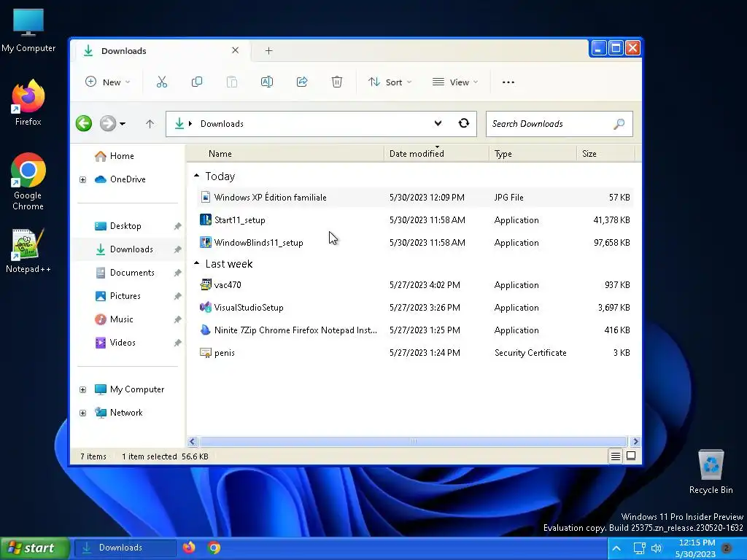Screen dimensions: 747x560
Task: Show hidden tray icons chevron
Action: (x=616, y=548)
